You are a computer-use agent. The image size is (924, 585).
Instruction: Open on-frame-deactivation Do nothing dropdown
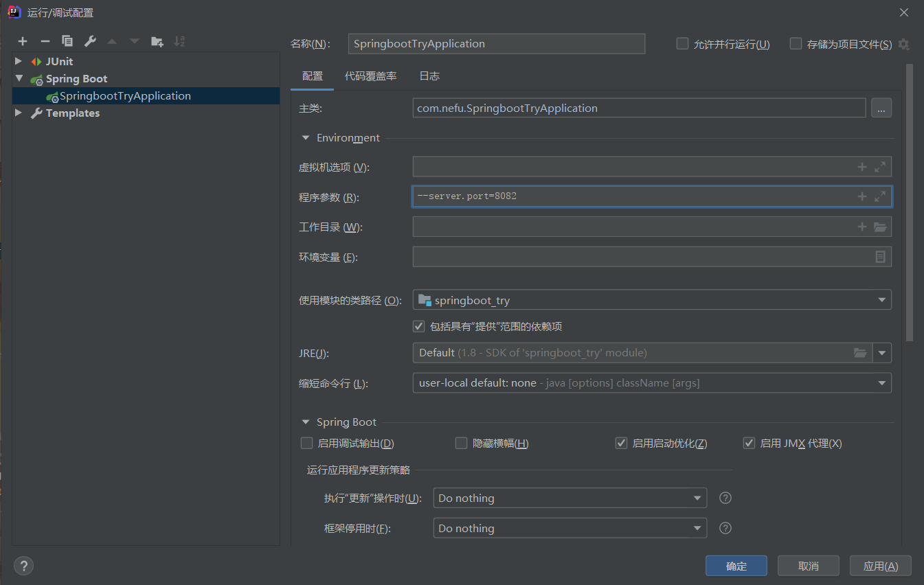pos(570,528)
